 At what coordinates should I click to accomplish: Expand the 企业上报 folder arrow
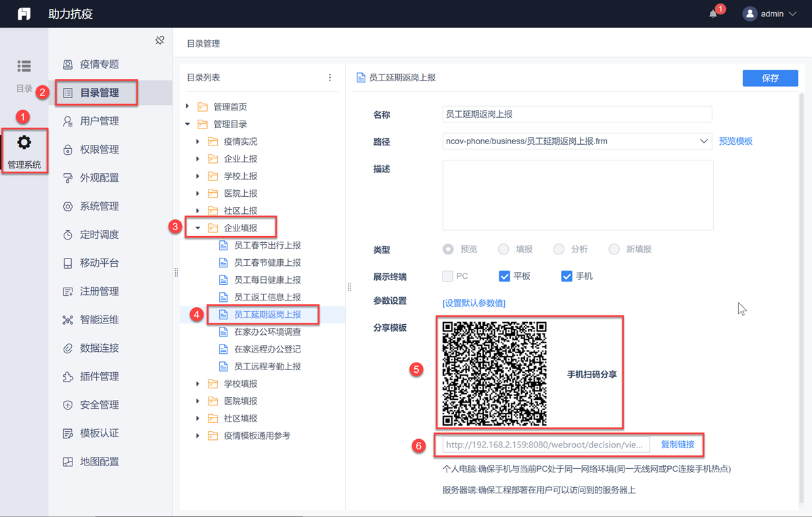(198, 159)
